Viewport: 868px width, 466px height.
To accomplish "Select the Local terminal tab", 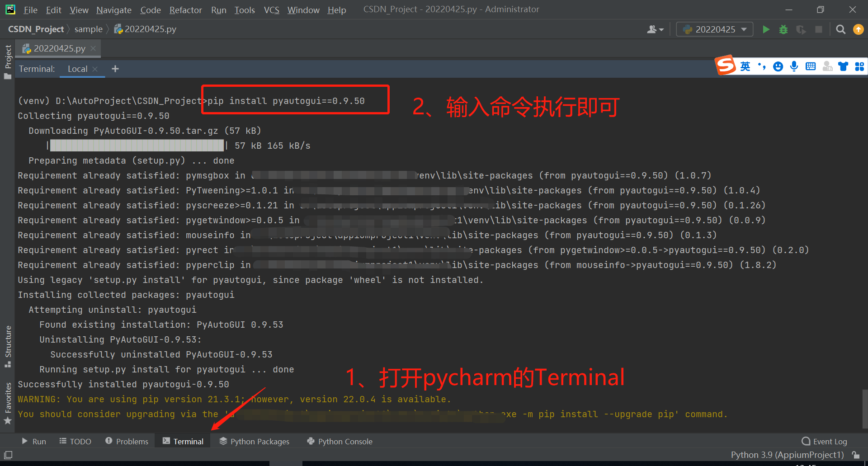I will (x=77, y=69).
